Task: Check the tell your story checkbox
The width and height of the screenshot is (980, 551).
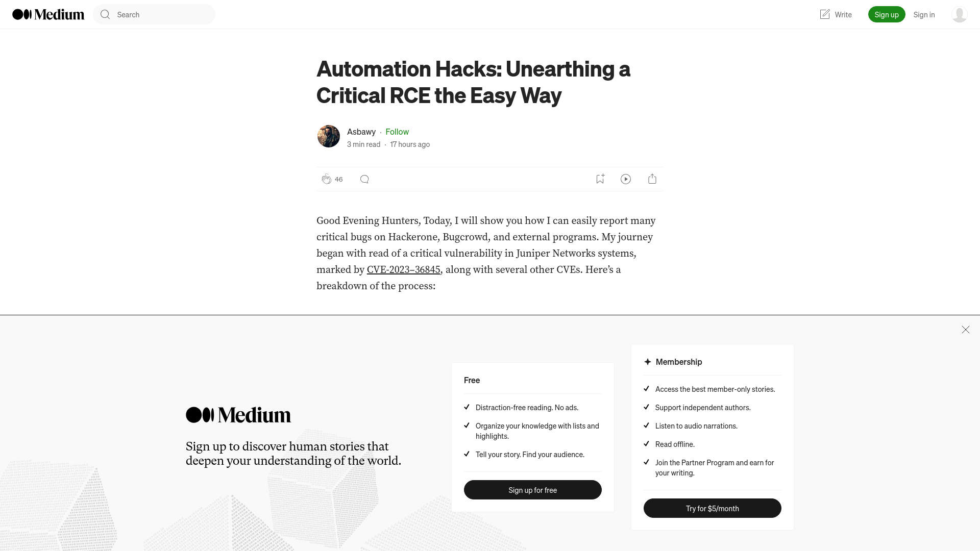Action: point(467,454)
